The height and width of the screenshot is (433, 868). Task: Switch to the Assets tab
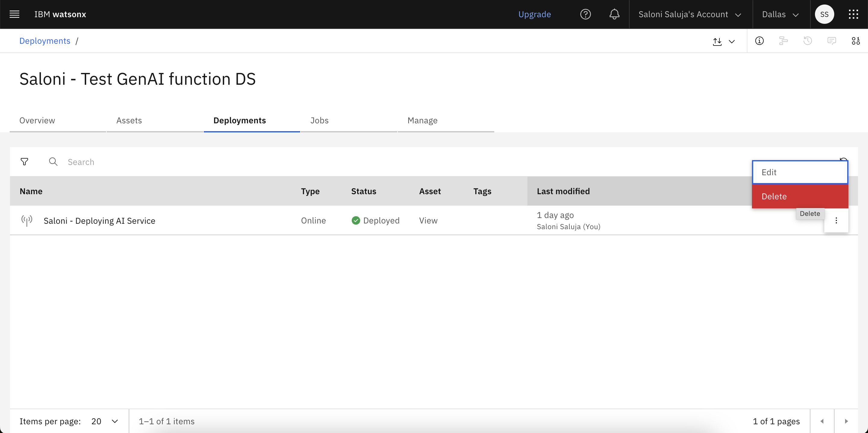point(128,120)
